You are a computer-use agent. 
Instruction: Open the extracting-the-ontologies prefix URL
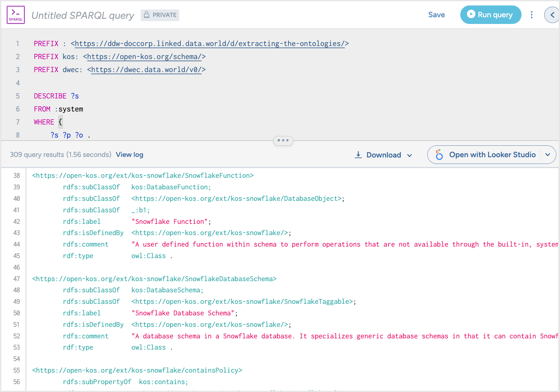(x=210, y=44)
